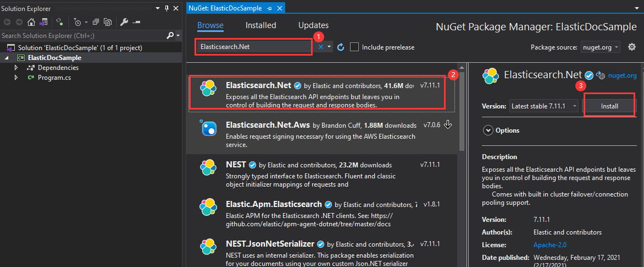Toggle the Include prerelease checkbox
Image resolution: width=644 pixels, height=267 pixels.
[354, 47]
